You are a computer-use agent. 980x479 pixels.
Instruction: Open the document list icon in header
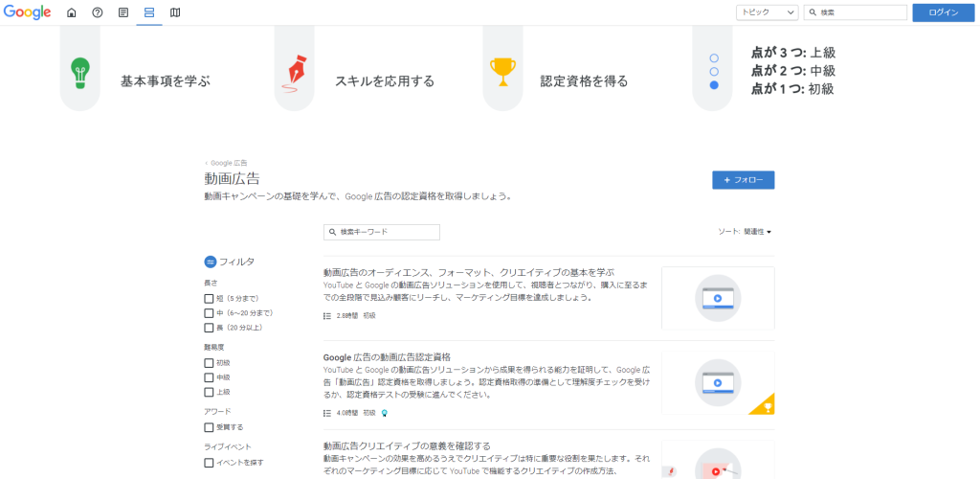point(123,12)
